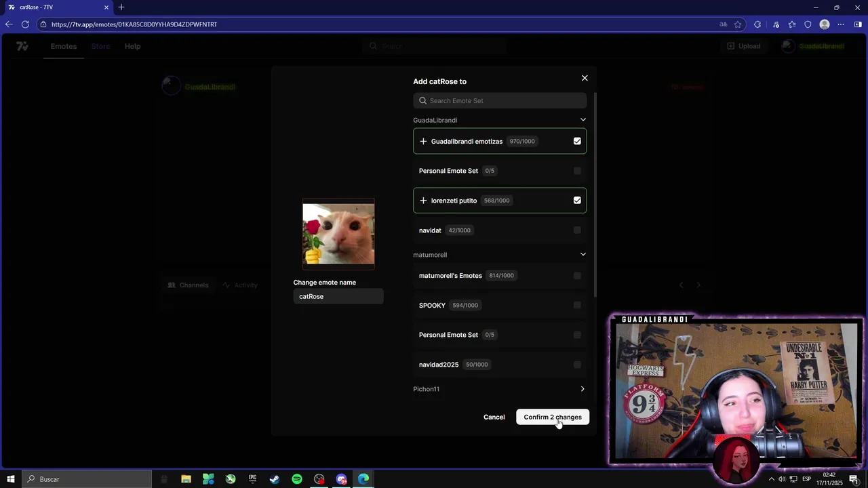Click the SPOOKY set name

pyautogui.click(x=432, y=305)
